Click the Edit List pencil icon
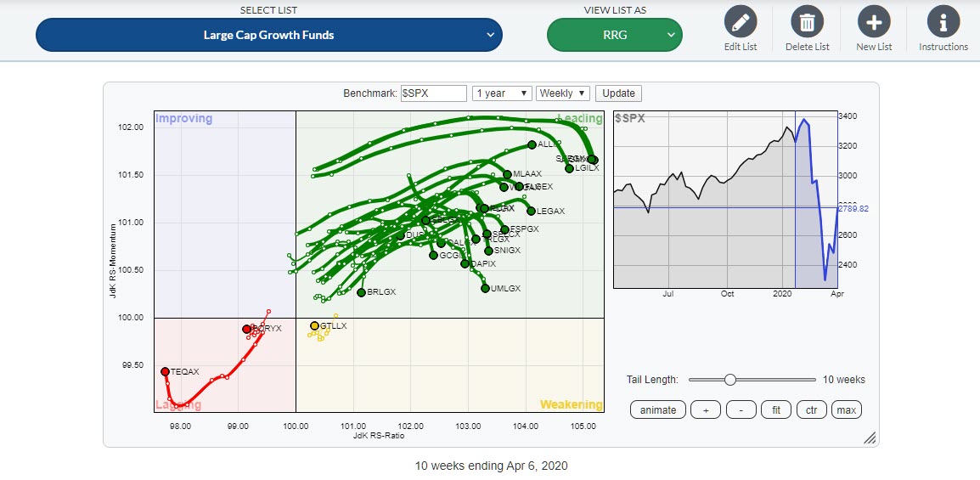980x480 pixels. [x=740, y=21]
